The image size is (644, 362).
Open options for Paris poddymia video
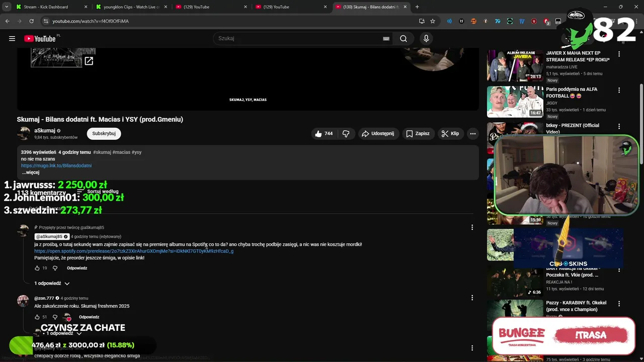pyautogui.click(x=619, y=90)
